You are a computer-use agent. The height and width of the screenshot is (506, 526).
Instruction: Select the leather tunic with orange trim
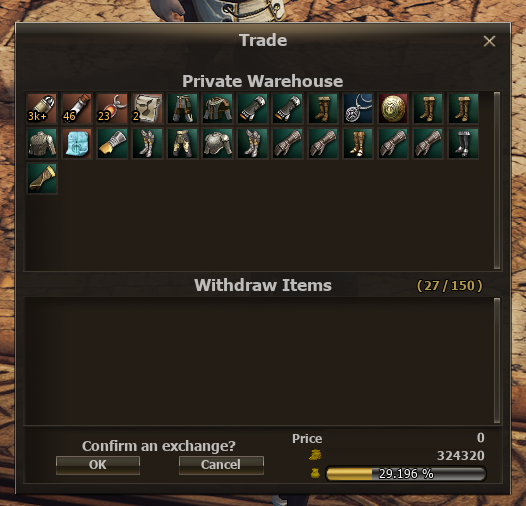(217, 108)
